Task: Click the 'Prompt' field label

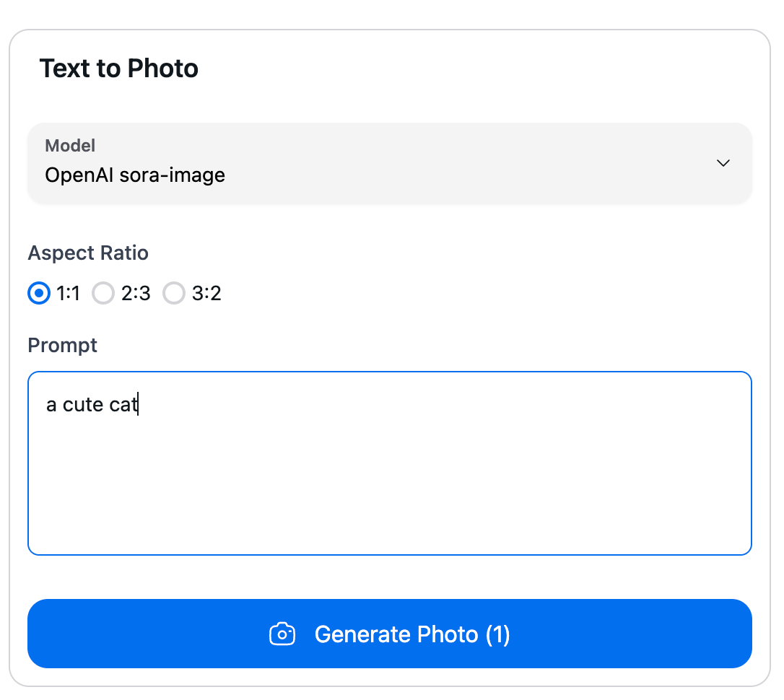Action: pyautogui.click(x=63, y=346)
